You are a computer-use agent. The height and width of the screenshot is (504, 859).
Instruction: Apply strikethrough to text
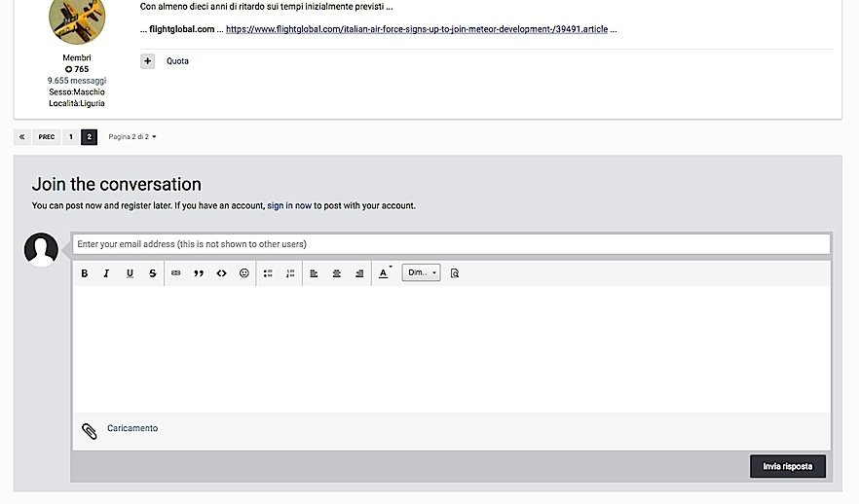click(152, 273)
